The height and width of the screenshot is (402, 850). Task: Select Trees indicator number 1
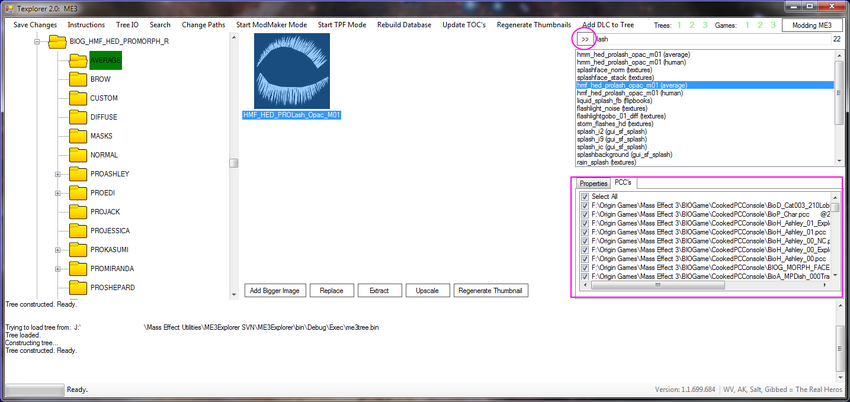pyautogui.click(x=680, y=25)
